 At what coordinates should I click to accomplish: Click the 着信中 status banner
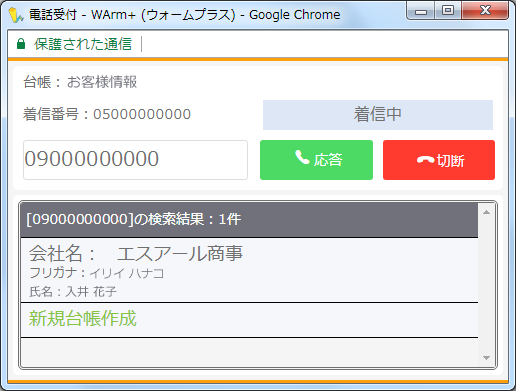[x=378, y=115]
